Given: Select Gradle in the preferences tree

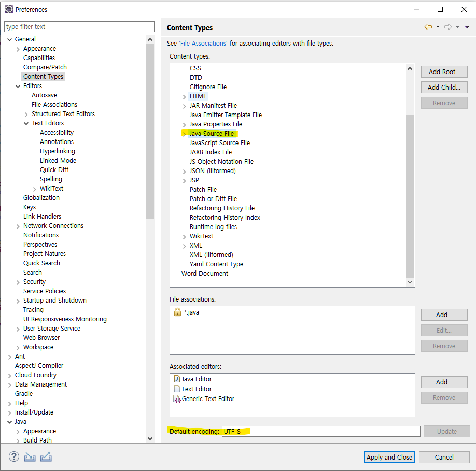Looking at the screenshot, I should (x=24, y=393).
